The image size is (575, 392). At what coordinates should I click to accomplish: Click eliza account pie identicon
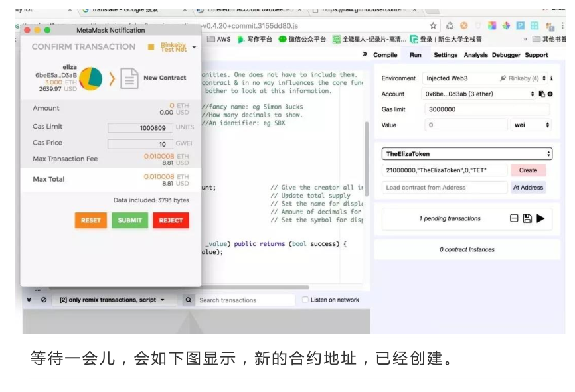[91, 78]
